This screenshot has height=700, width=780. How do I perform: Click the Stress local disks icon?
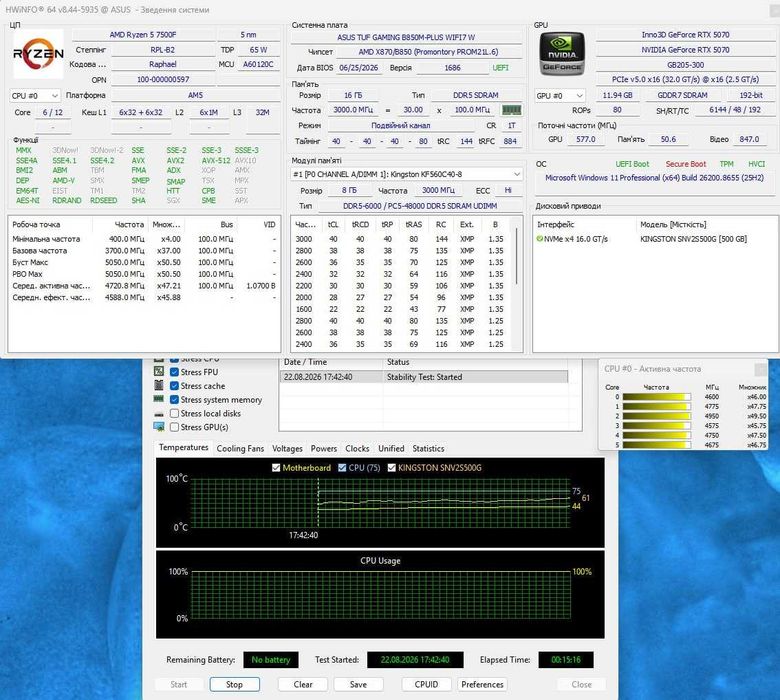[x=159, y=413]
